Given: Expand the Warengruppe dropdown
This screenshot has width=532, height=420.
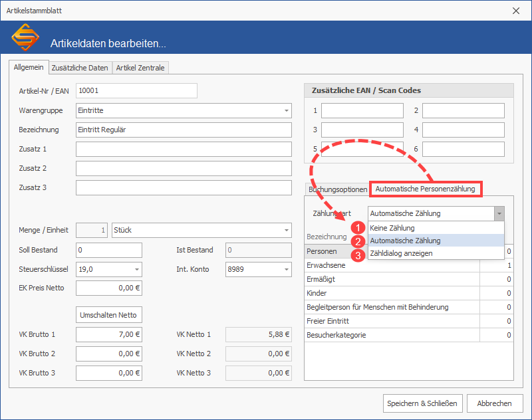Looking at the screenshot, I should tap(286, 110).
